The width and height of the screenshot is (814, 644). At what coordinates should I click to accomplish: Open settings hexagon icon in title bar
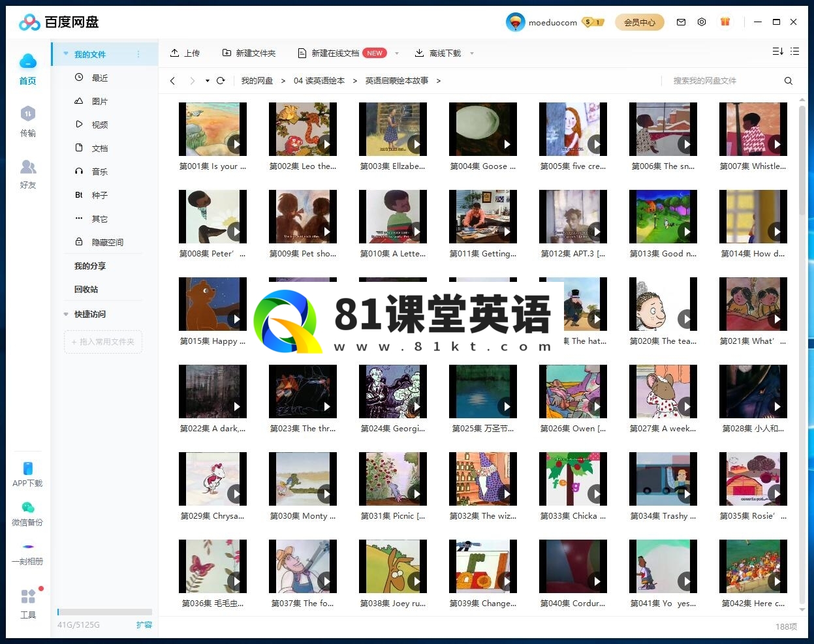tap(702, 22)
